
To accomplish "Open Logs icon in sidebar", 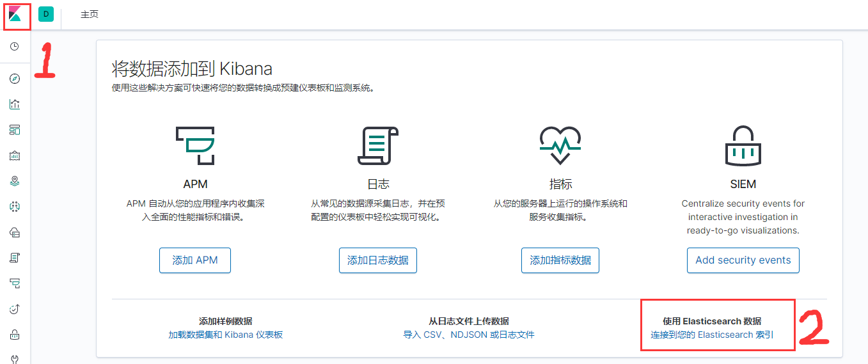I will pos(15,258).
